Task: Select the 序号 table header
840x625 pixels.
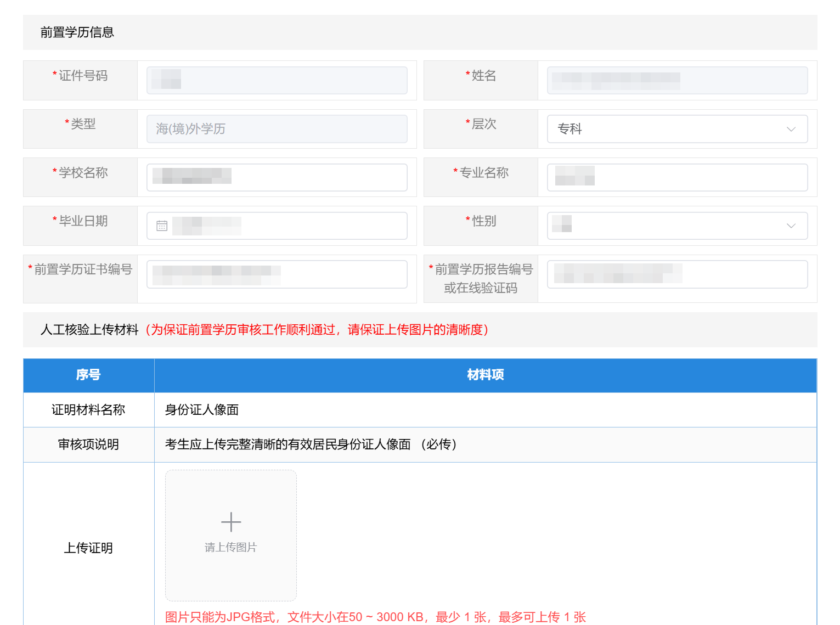Action: (88, 375)
